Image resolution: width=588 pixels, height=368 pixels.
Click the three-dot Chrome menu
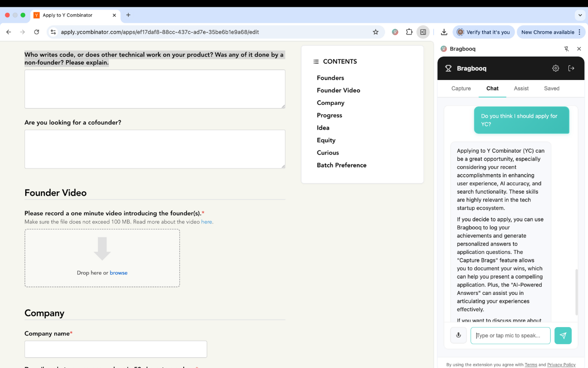coord(580,32)
